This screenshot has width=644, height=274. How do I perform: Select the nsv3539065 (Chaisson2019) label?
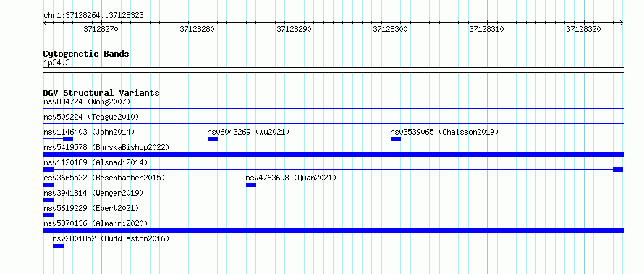pos(444,132)
